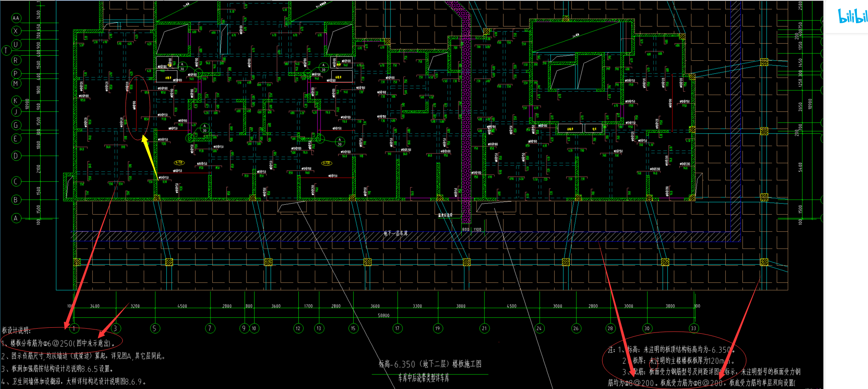Select grid axis bubble 1

pyautogui.click(x=74, y=329)
